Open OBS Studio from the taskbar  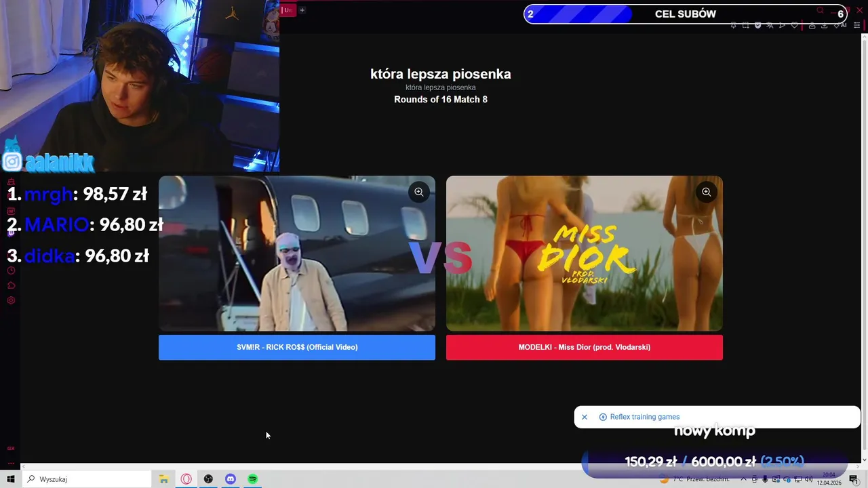208,479
